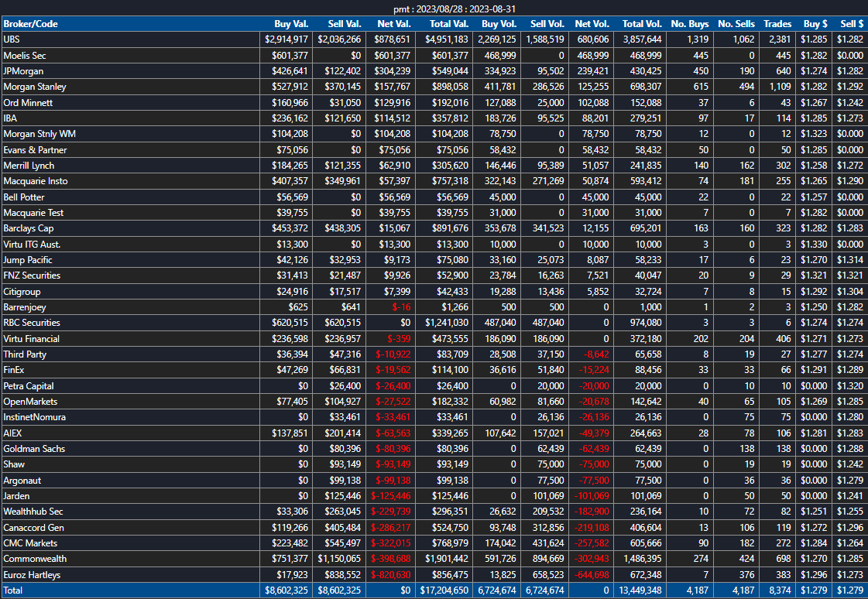Select the FinEx broker name
This screenshot has height=599, width=868.
14,370
